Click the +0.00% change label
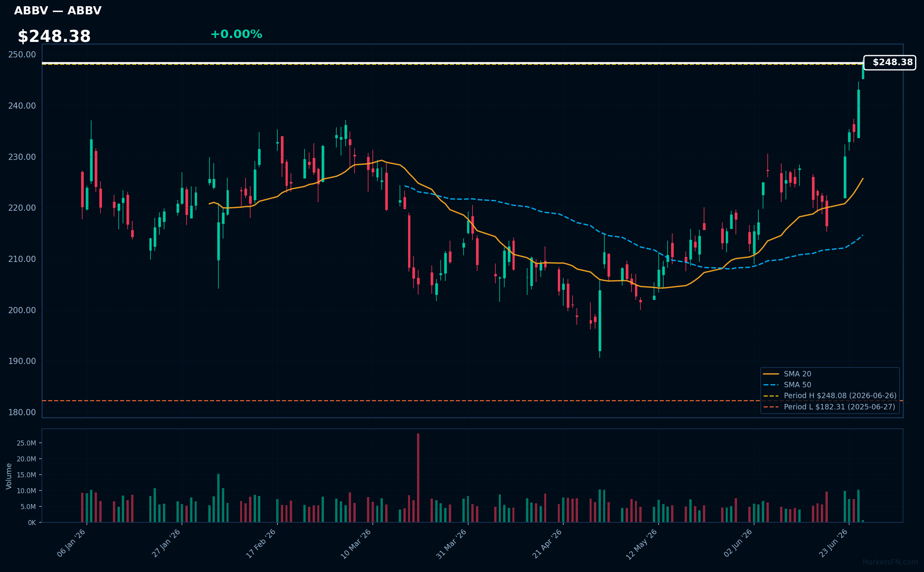 click(x=236, y=34)
